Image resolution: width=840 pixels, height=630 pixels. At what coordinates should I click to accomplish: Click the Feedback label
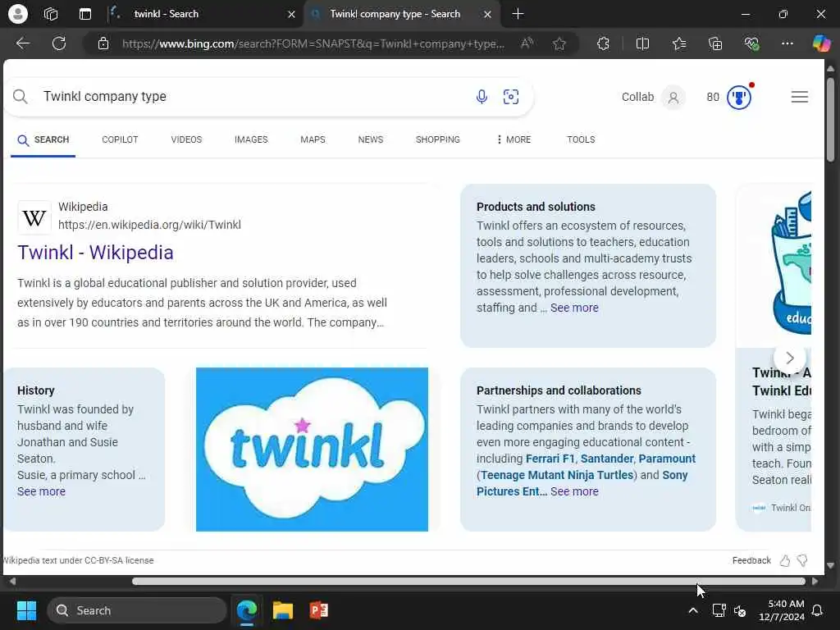751,560
